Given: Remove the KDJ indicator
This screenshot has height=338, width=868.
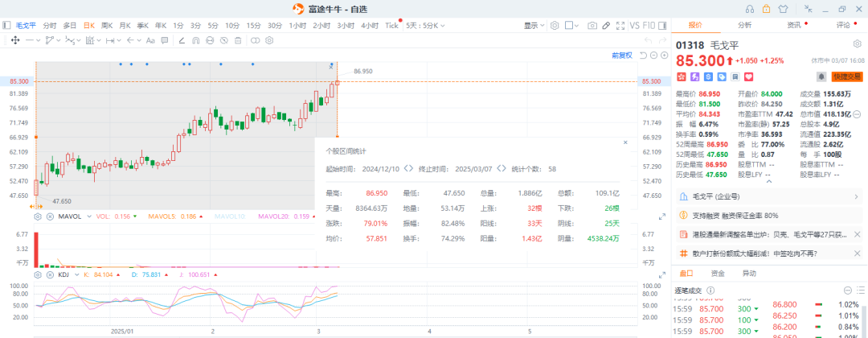Looking at the screenshot, I should pyautogui.click(x=50, y=274).
